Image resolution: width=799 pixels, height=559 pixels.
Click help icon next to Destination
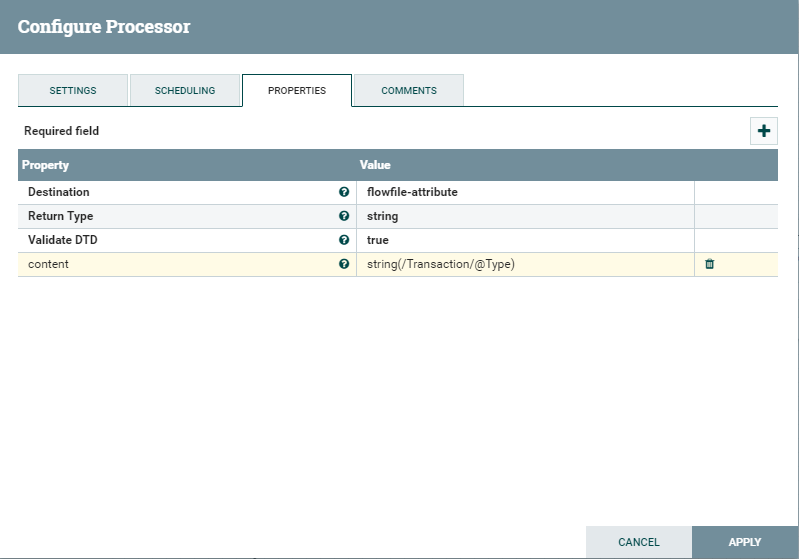[x=344, y=192]
